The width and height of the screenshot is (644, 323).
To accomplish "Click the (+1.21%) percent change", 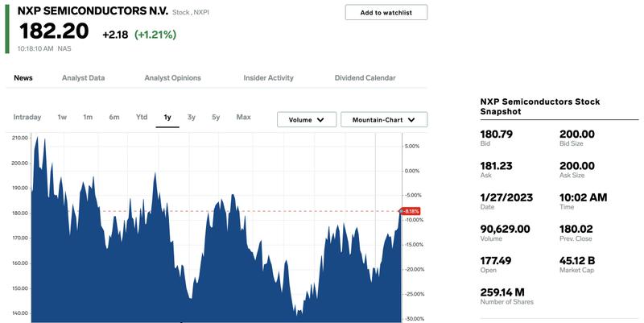I will coord(155,35).
